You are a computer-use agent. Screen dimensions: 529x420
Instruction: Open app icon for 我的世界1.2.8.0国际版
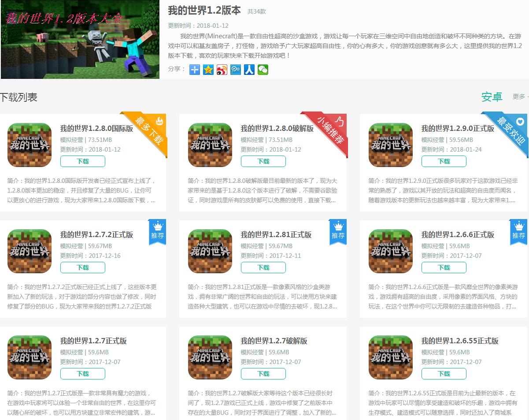point(30,145)
